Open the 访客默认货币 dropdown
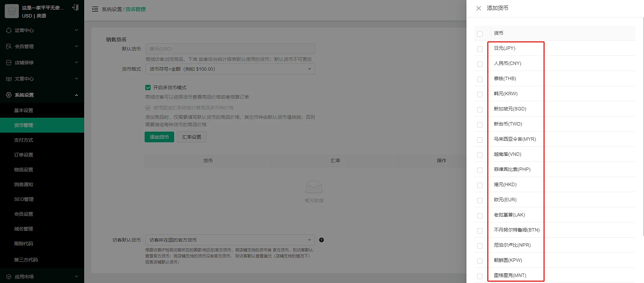Screen dimensions: 644x283 [230, 240]
